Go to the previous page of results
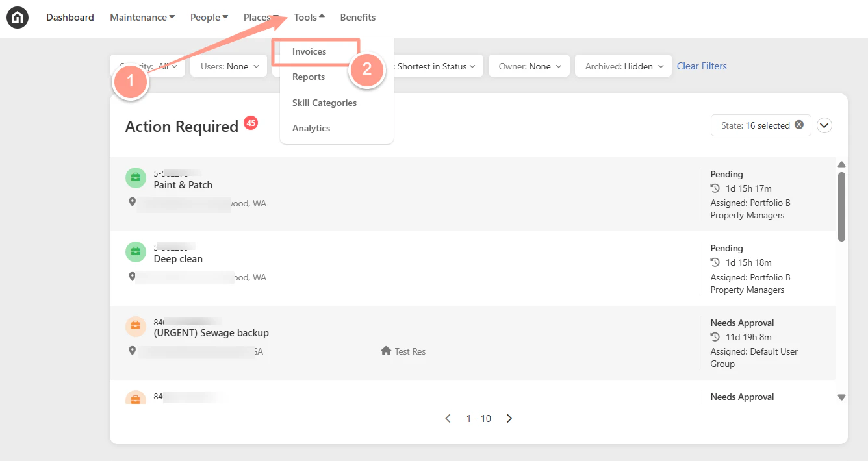 448,419
